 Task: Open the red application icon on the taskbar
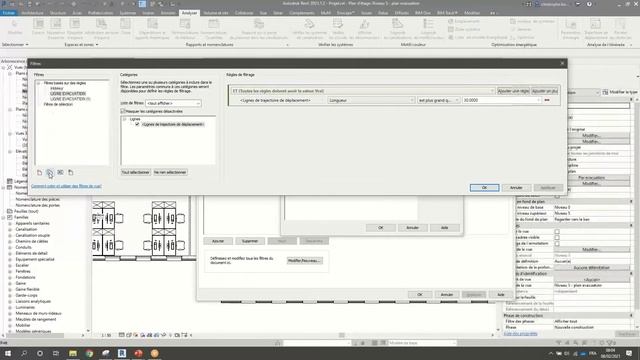click(x=138, y=353)
